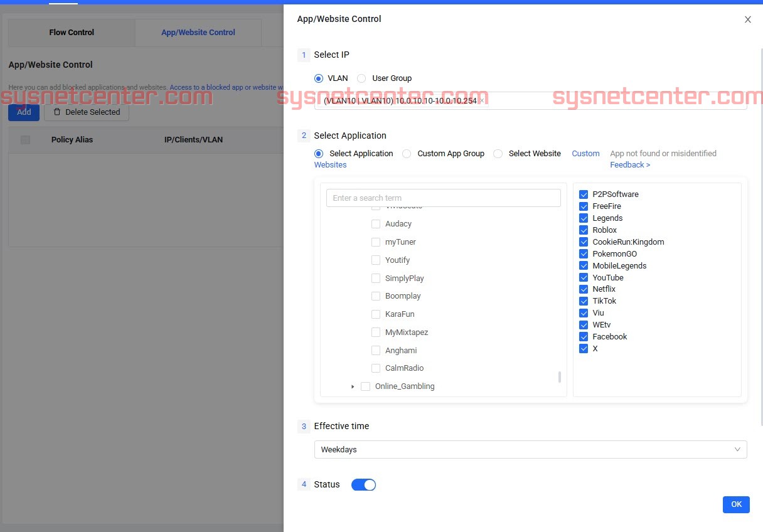The width and height of the screenshot is (763, 532).
Task: Tick the myTuner checkbox
Action: pyautogui.click(x=376, y=242)
